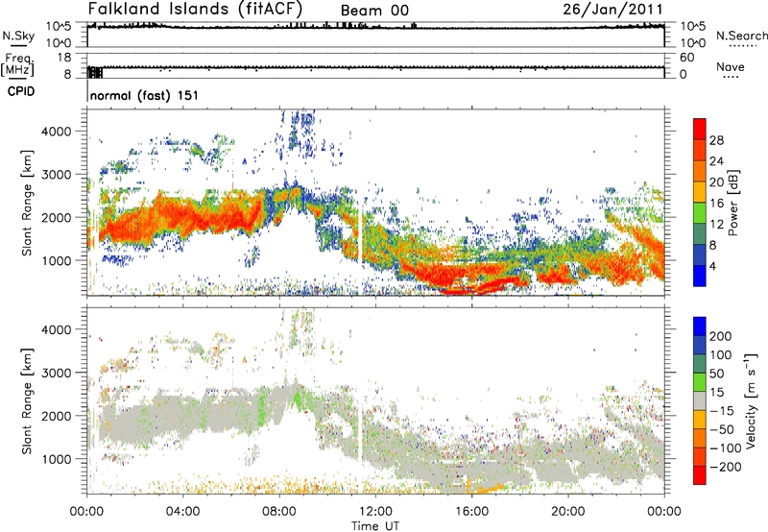Click the 'N.Sky' legend label
Screen dimensions: 768x532
18,36
